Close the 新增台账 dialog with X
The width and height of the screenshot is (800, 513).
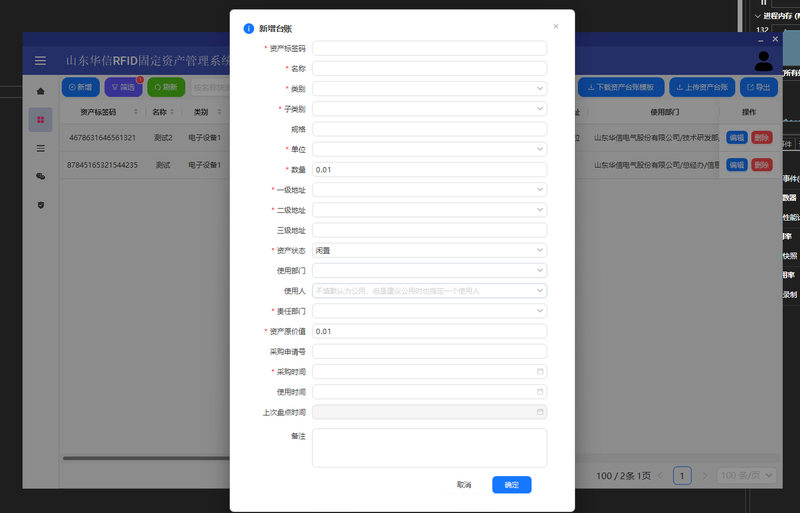[556, 27]
